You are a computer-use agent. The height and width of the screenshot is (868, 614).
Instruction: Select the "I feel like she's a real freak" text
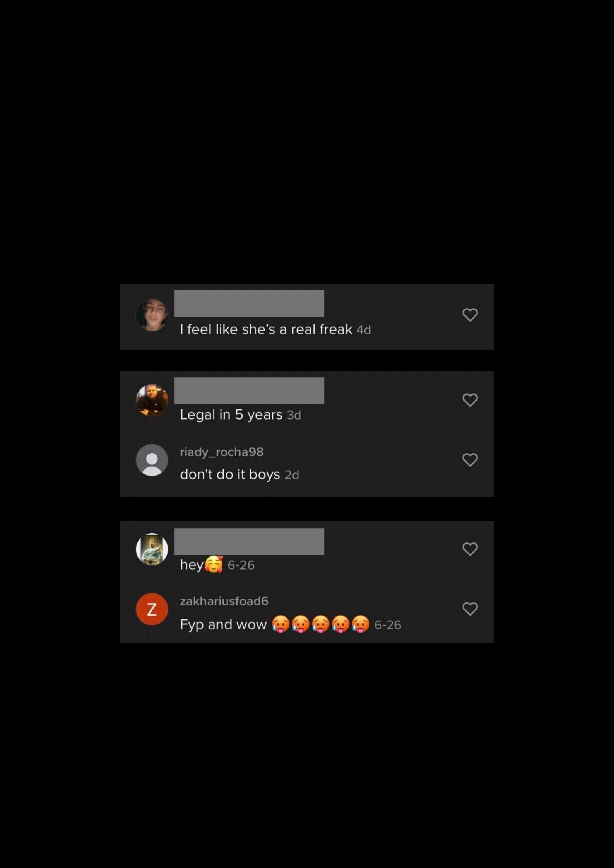coord(266,329)
